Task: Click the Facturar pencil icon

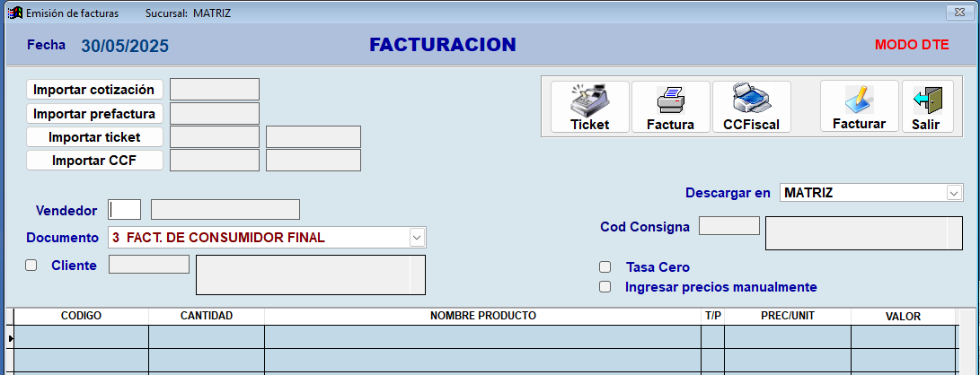Action: (x=859, y=100)
